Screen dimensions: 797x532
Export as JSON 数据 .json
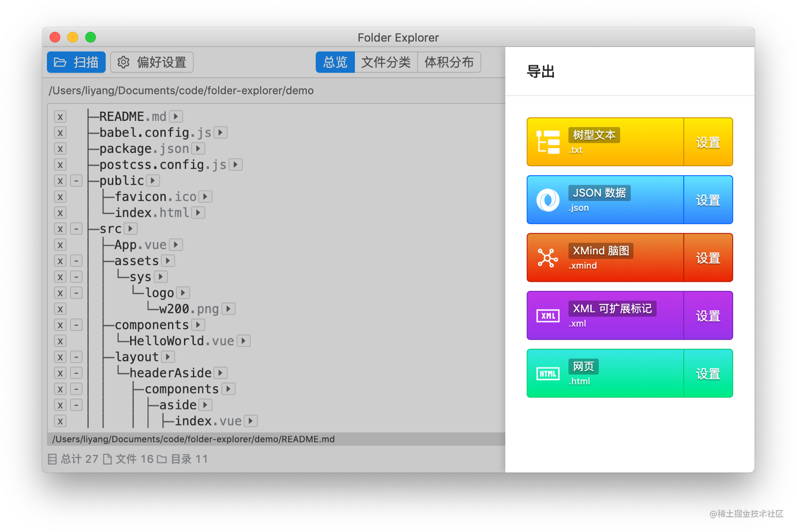click(605, 200)
